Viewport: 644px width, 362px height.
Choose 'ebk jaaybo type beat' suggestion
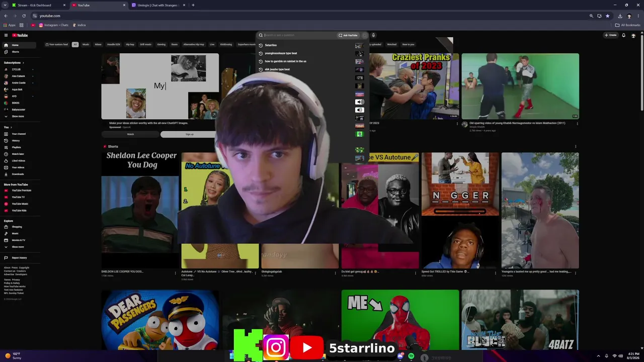311,69
